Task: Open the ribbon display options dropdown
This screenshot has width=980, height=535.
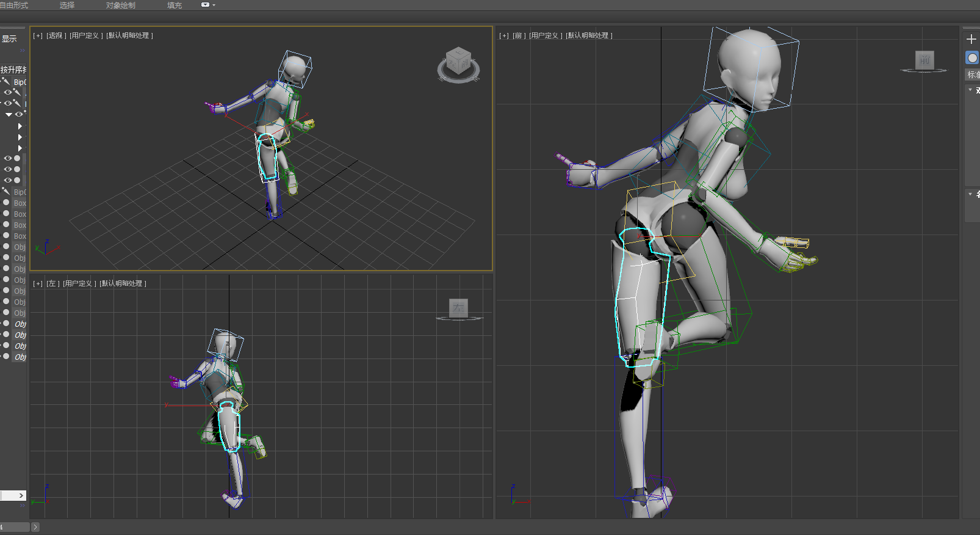Action: click(208, 5)
